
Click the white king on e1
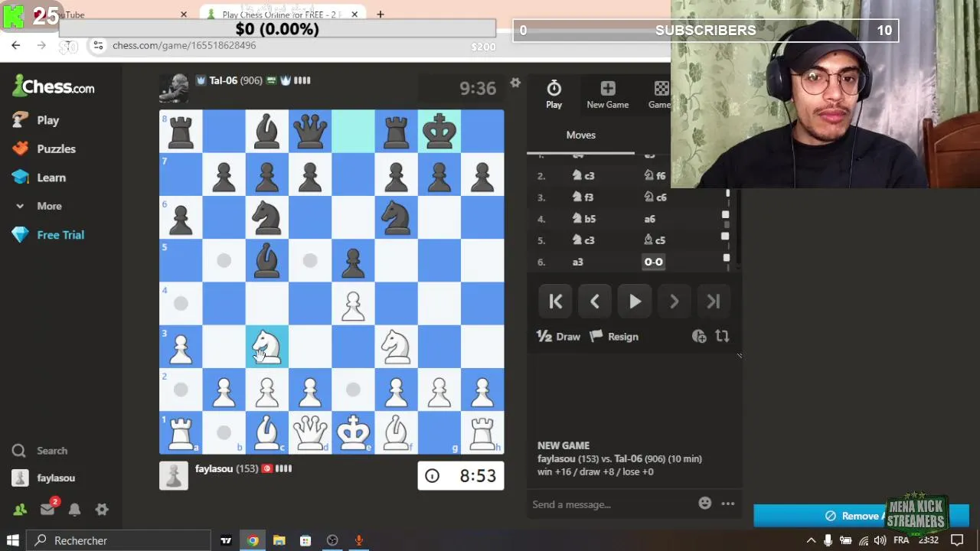click(353, 432)
